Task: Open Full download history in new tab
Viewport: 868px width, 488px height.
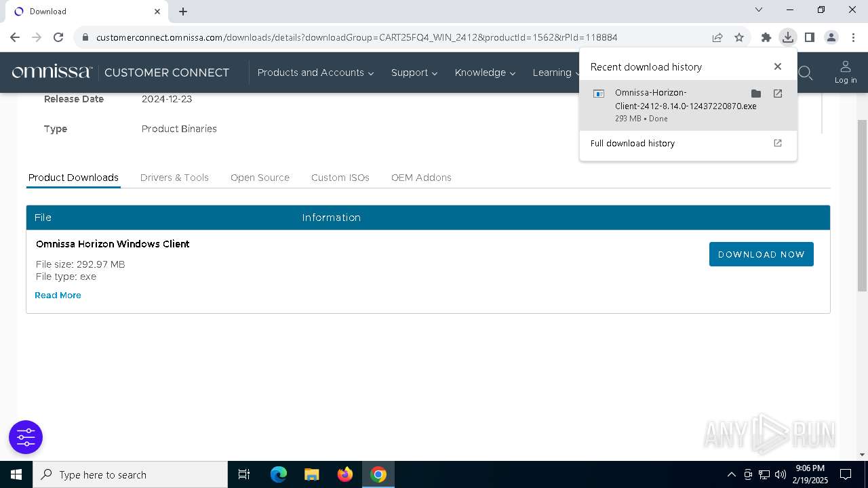Action: tap(778, 143)
